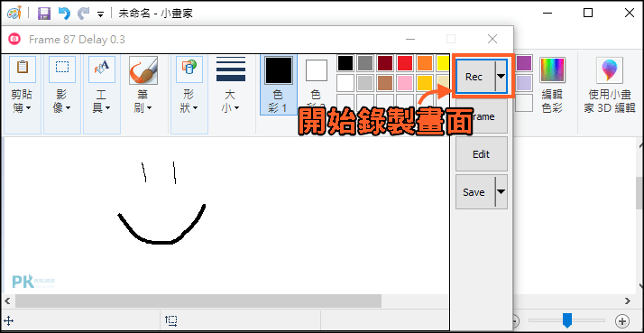This screenshot has height=333, width=644.
Task: Expand the Rec button dropdown arrow
Action: (x=501, y=77)
